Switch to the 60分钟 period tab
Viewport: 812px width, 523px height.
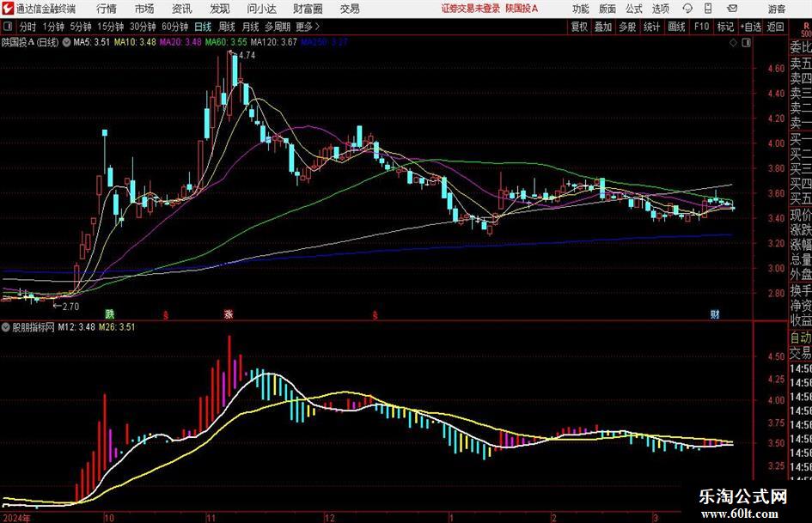pyautogui.click(x=174, y=27)
